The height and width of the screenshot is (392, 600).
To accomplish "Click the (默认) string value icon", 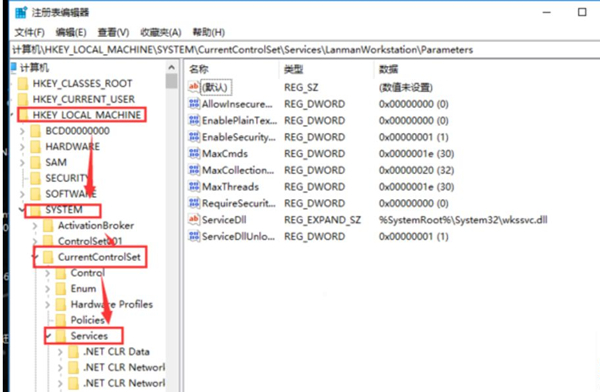I will (x=194, y=87).
